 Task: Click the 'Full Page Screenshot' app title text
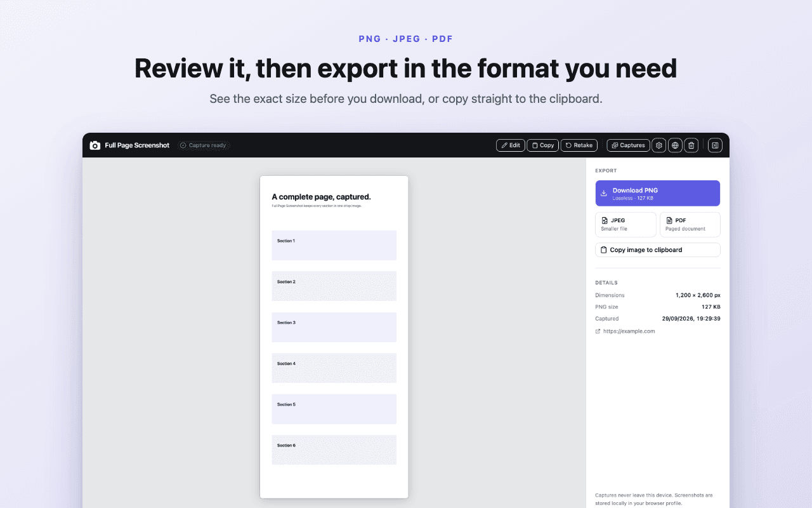click(137, 145)
